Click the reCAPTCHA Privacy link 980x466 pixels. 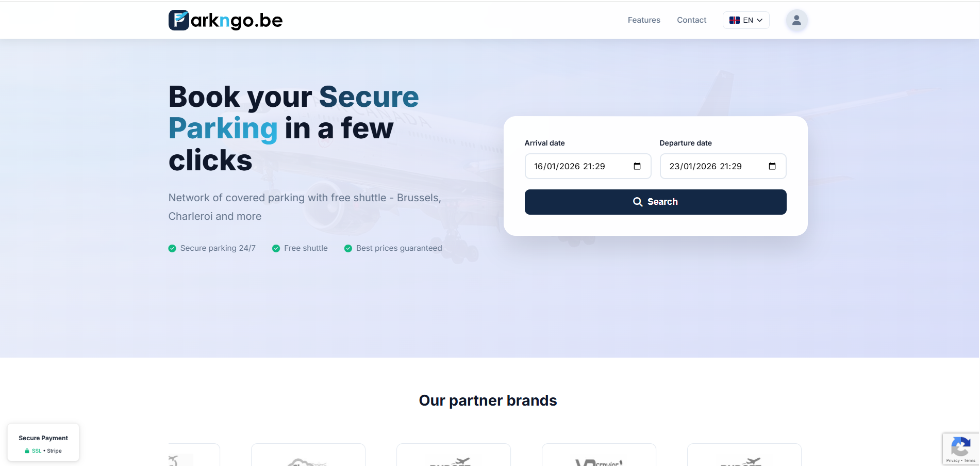pos(953,460)
